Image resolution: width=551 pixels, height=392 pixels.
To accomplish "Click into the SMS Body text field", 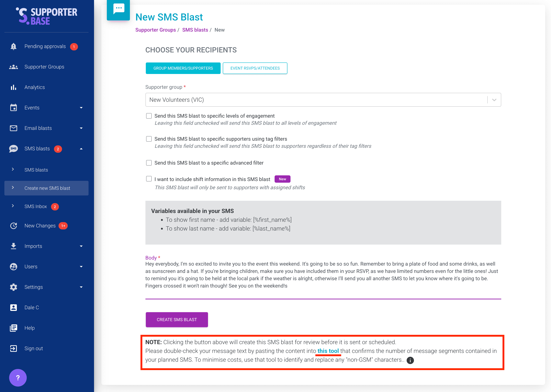I will [323, 275].
